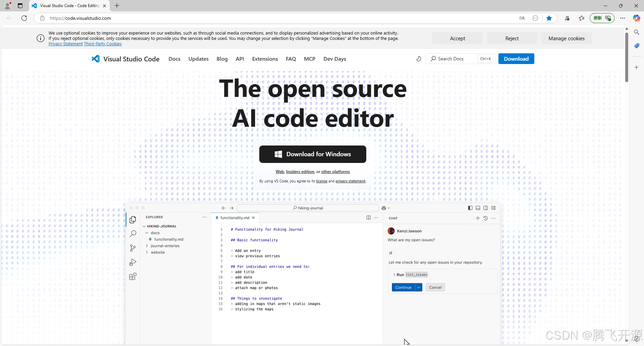Viewport: 644px width, 346px height.
Task: Select functionality.md in the explorer tree
Action: click(x=169, y=239)
